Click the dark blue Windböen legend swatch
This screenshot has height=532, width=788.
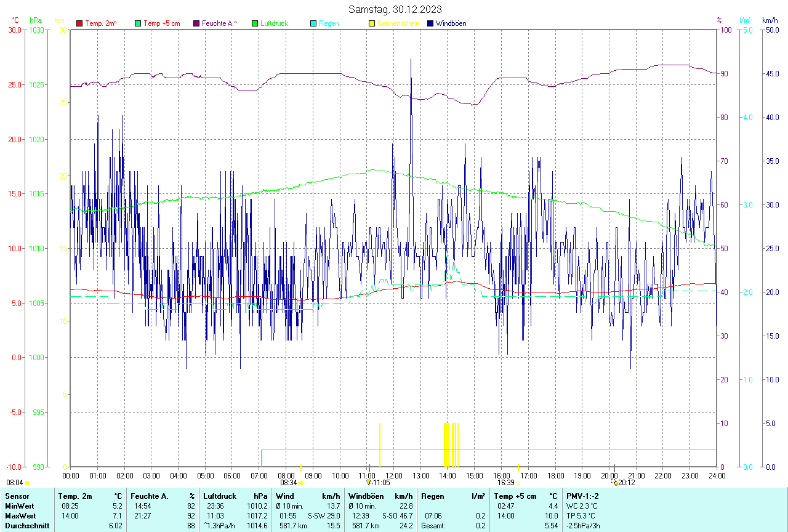pos(430,23)
